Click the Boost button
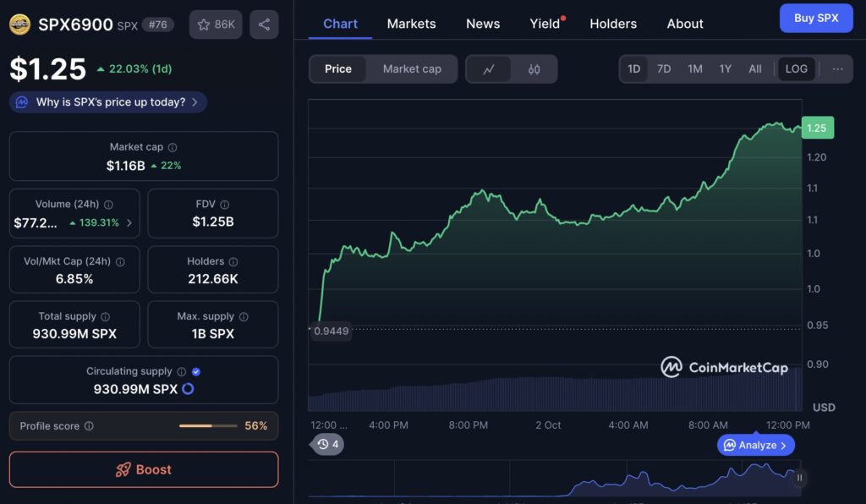The height and width of the screenshot is (504, 866). click(x=144, y=470)
